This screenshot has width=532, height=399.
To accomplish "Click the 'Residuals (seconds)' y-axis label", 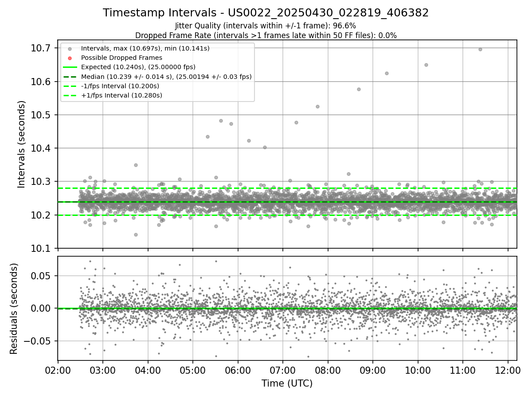I will [14, 309].
